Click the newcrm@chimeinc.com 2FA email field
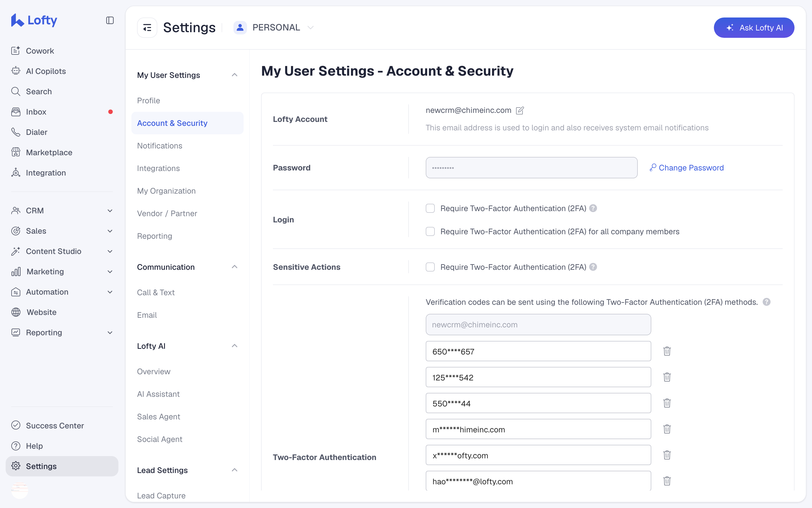The image size is (812, 508). [538, 325]
